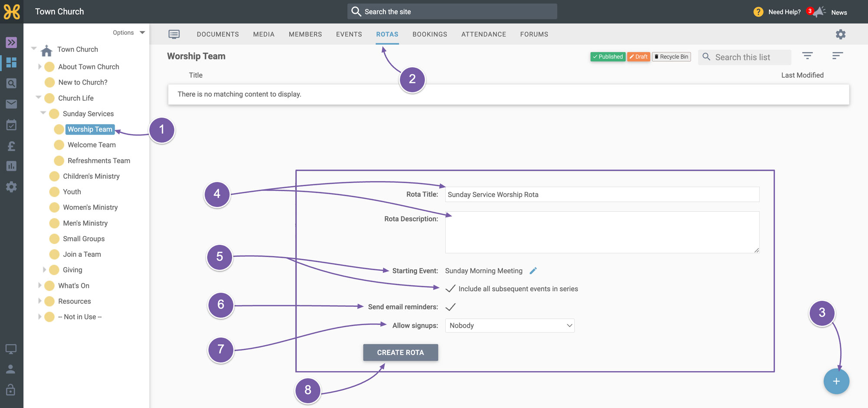This screenshot has height=408, width=868.
Task: Open the Options dropdown menu
Action: (128, 33)
